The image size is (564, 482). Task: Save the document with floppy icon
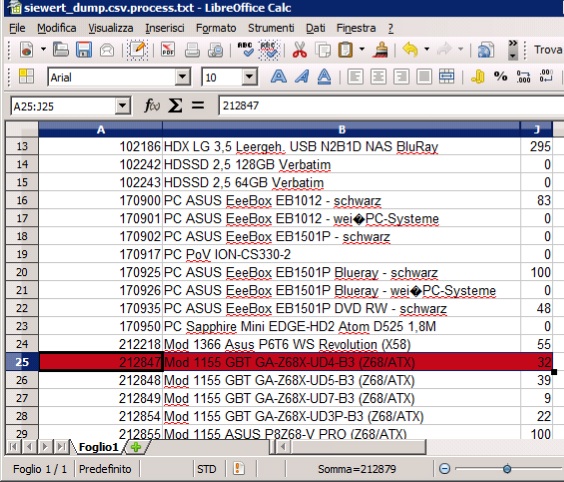(84, 50)
